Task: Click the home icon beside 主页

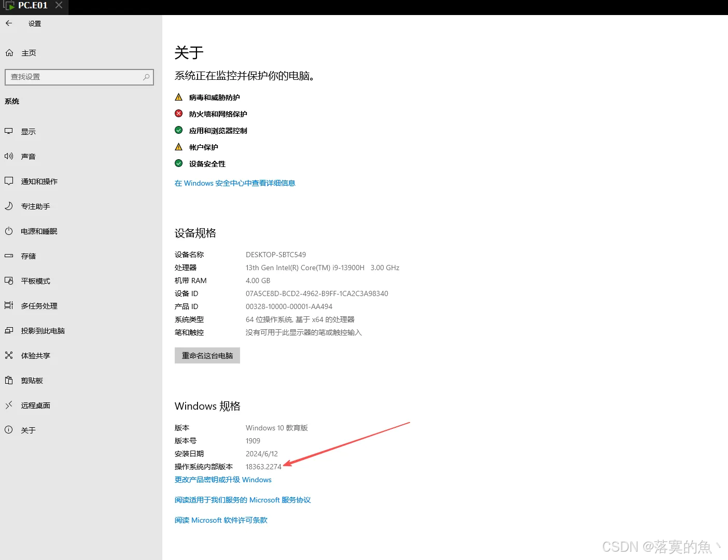Action: click(9, 53)
